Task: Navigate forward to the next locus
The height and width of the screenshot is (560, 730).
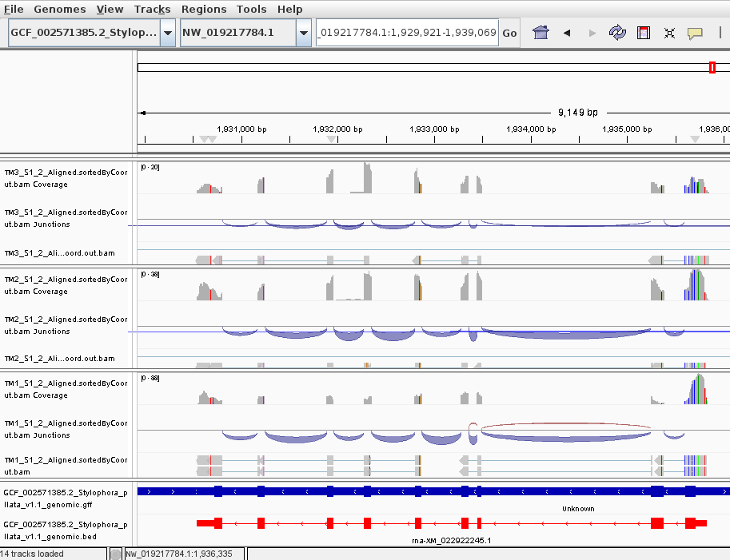Action: 592,33
